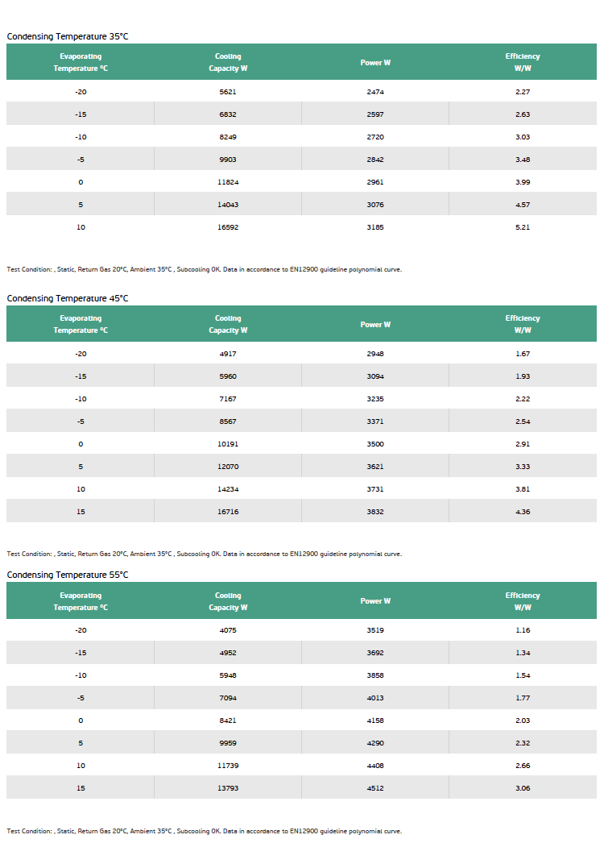Click the Condensing Temperature 45°C heading
Image resolution: width=604 pixels, height=868 pixels.
[x=68, y=298]
